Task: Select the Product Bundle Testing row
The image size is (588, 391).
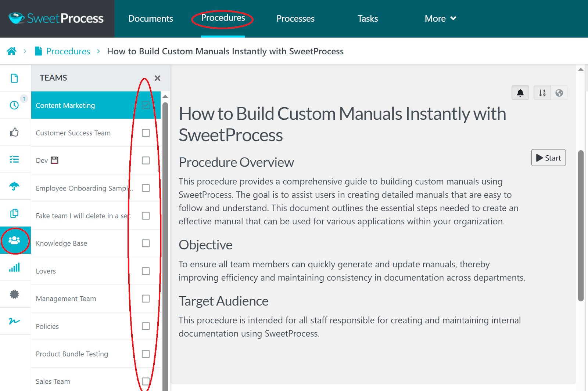Action: 96,354
